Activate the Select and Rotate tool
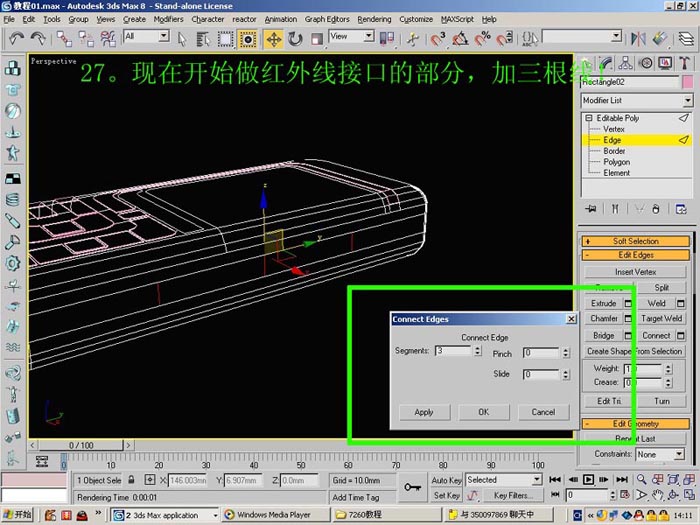 pyautogui.click(x=295, y=39)
